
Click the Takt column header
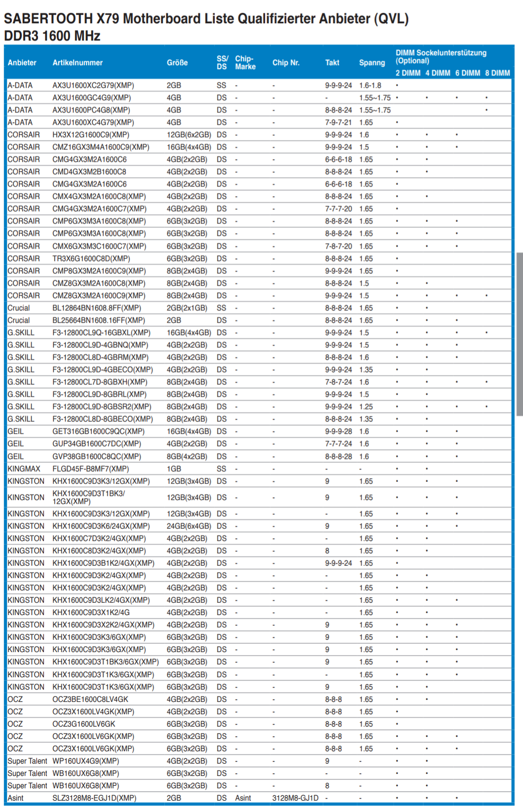point(332,63)
